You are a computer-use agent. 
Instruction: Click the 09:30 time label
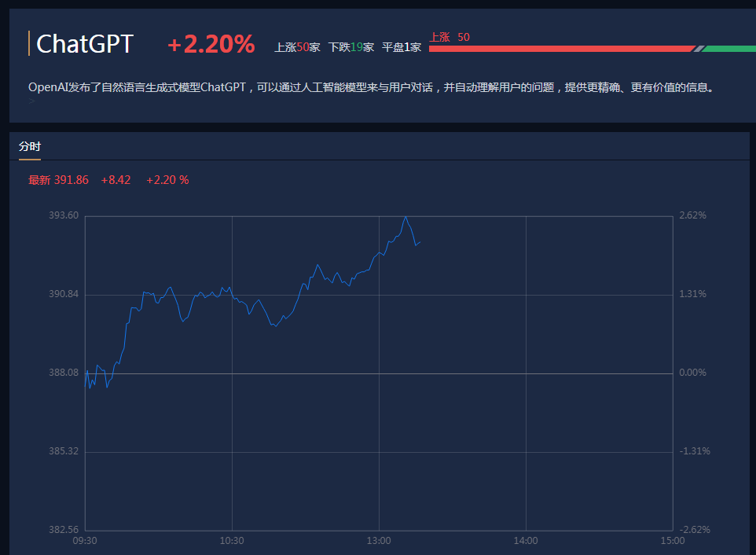(85, 540)
